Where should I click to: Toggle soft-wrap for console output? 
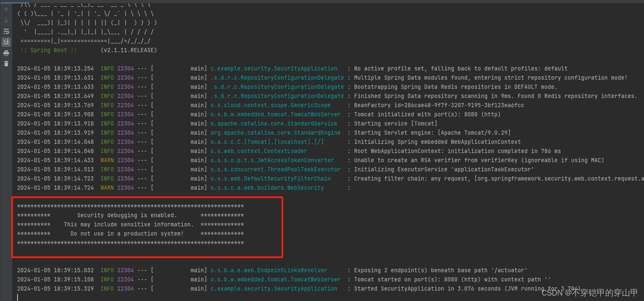pyautogui.click(x=6, y=31)
